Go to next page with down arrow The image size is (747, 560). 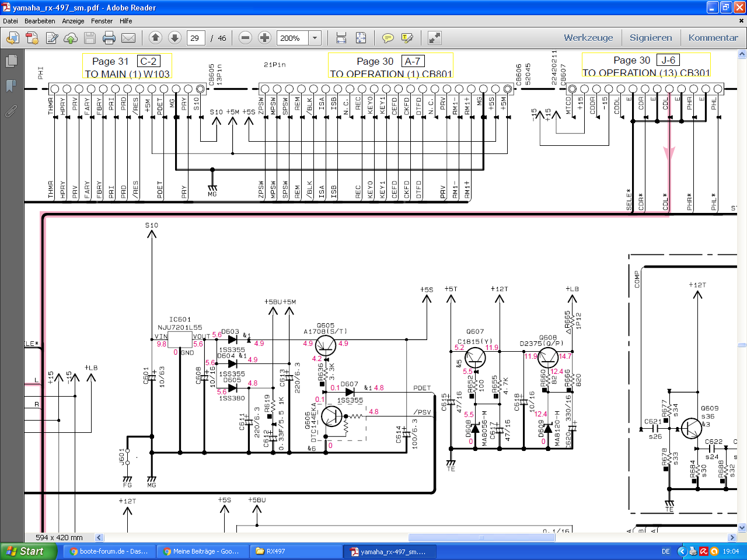click(x=174, y=38)
